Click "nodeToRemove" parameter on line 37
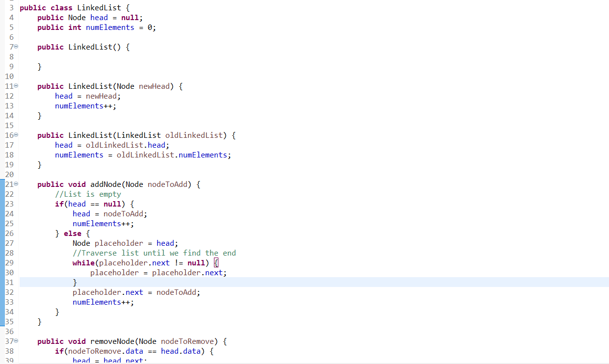Screen dimensions: 609x364 (x=187, y=341)
